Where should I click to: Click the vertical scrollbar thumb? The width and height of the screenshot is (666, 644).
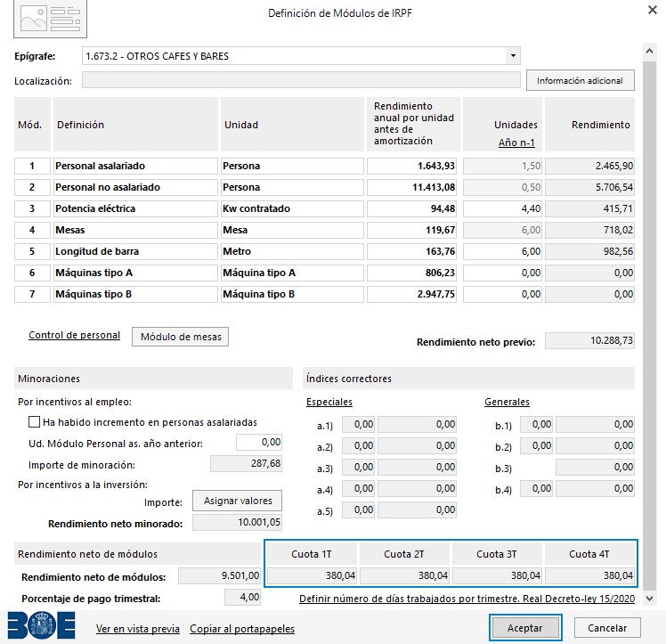[x=649, y=325]
